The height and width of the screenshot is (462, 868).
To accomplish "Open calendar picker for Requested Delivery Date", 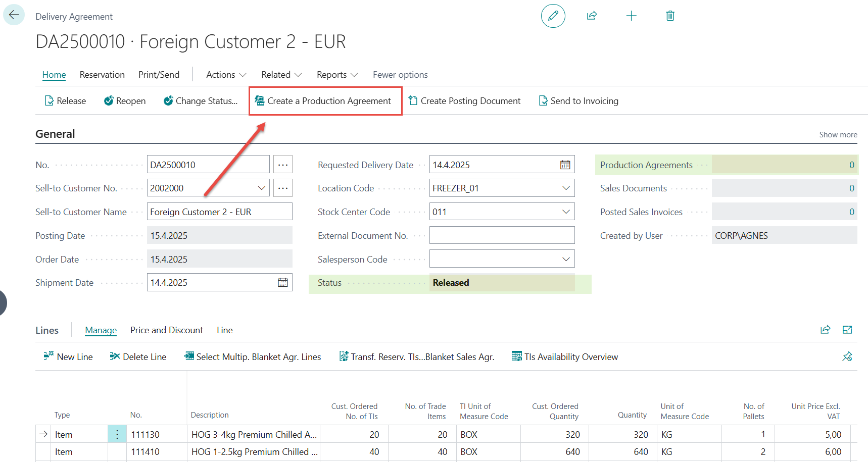I will [x=565, y=165].
